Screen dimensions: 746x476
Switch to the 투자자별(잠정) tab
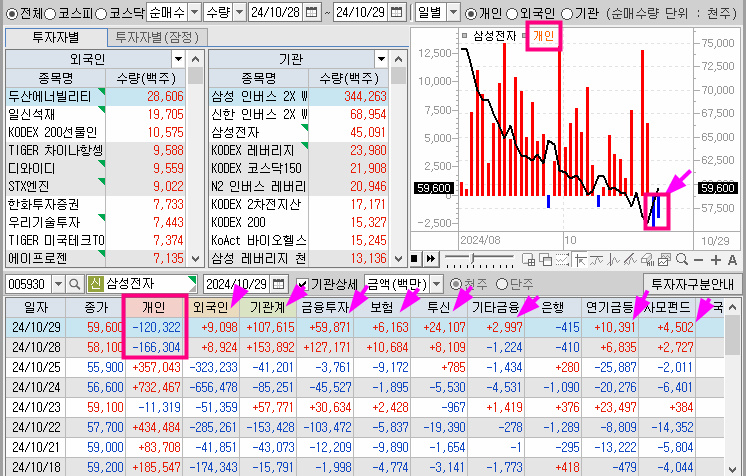pyautogui.click(x=157, y=38)
